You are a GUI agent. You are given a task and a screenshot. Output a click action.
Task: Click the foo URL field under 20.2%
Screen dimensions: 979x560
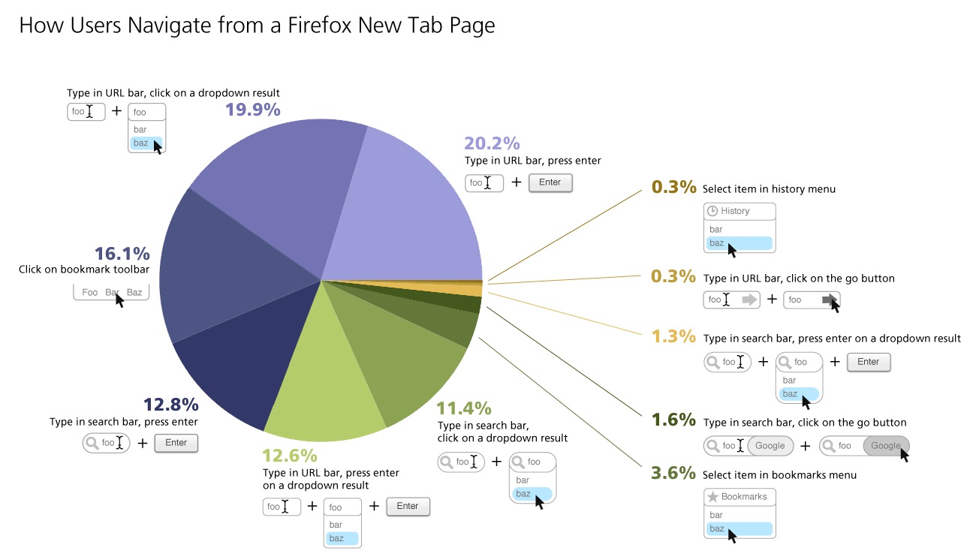[x=483, y=182]
